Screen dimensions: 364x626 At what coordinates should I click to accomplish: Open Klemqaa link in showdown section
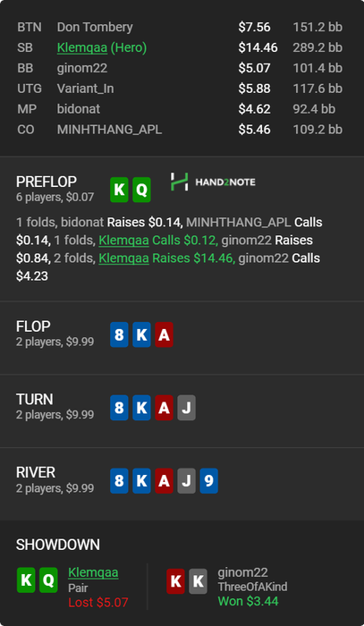93,572
